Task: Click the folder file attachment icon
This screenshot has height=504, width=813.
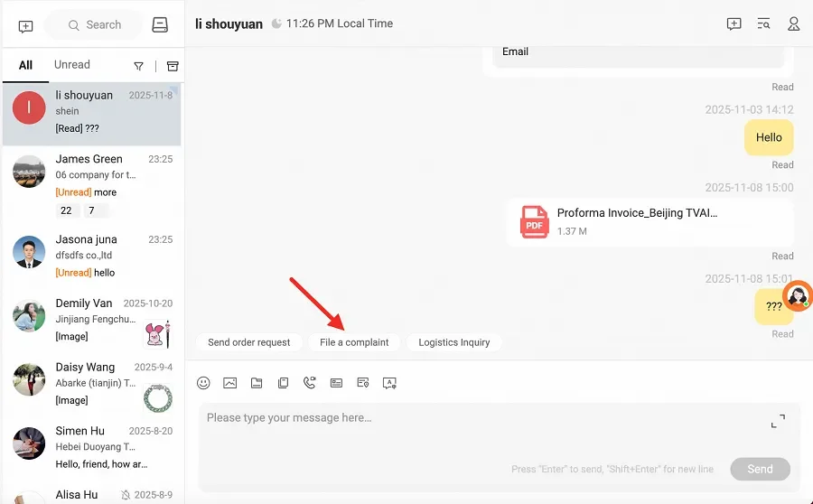Action: [257, 383]
